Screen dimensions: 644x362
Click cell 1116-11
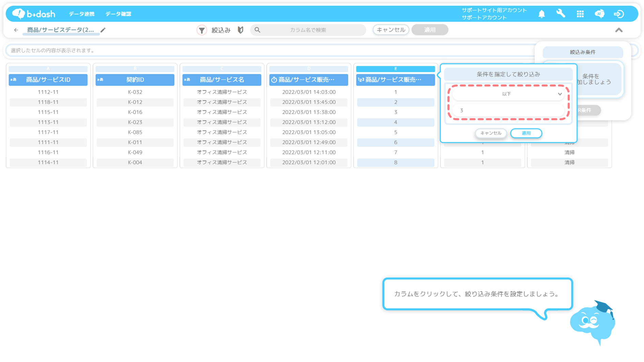[48, 152]
